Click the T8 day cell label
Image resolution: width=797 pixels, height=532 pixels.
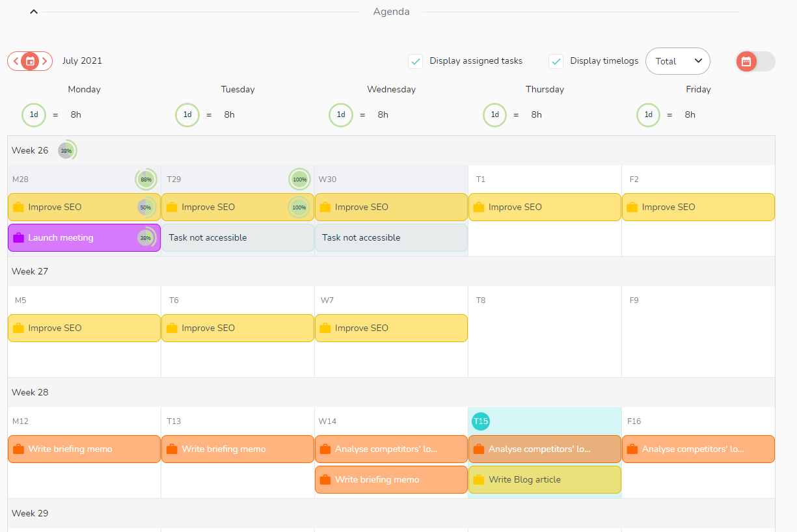pos(481,300)
